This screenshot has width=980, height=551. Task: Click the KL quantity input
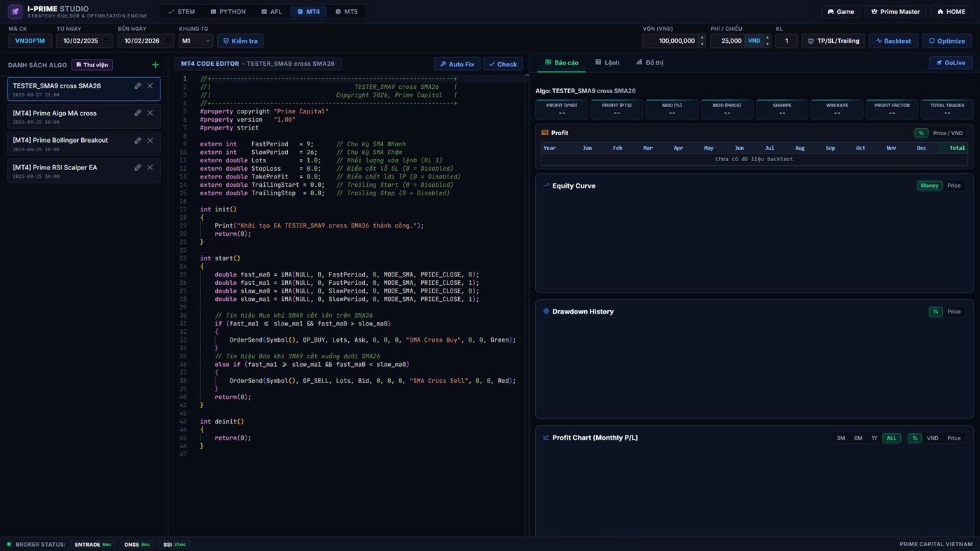(x=786, y=41)
